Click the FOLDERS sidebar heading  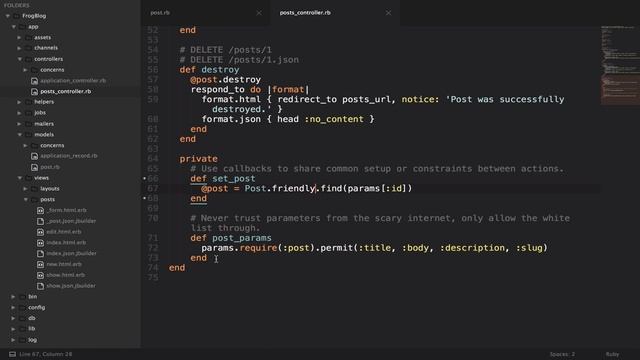pyautogui.click(x=17, y=5)
